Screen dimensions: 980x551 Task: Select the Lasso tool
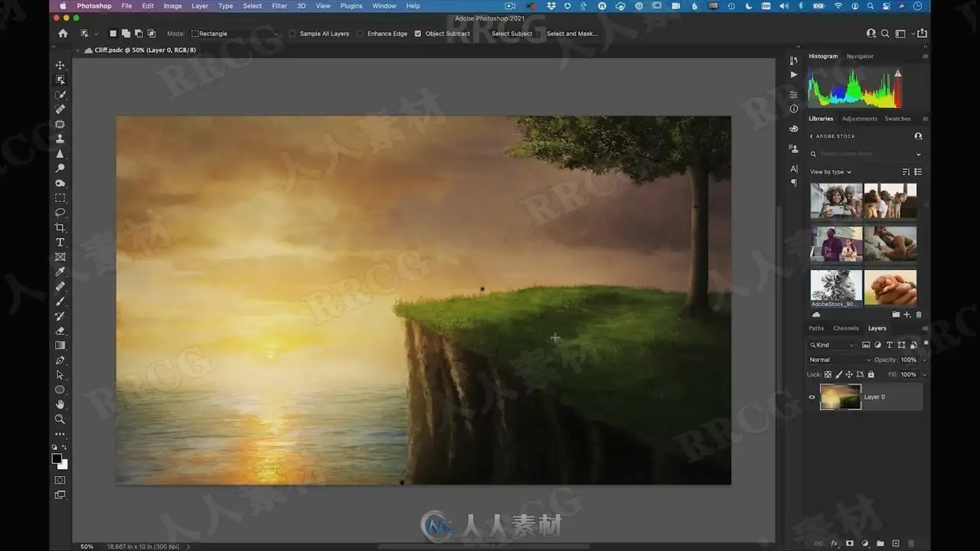(x=60, y=213)
